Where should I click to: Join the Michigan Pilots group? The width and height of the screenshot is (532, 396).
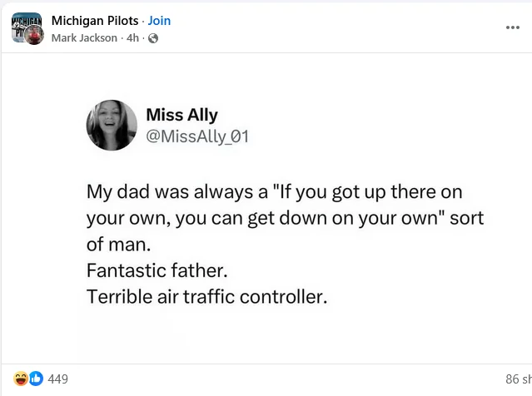coord(159,21)
